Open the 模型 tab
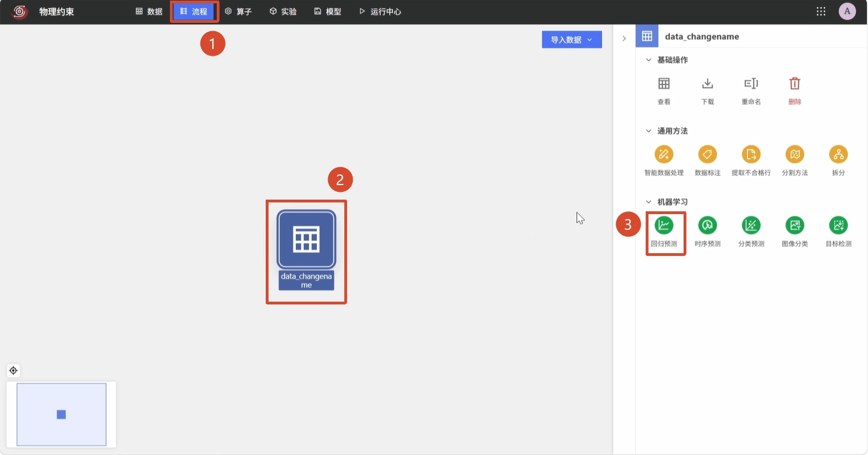The image size is (868, 455). 328,11
